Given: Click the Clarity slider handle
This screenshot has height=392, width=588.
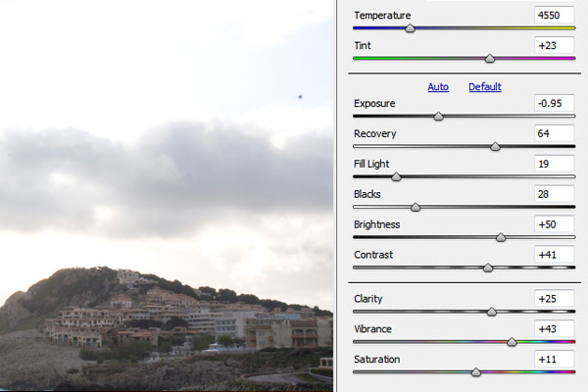Looking at the screenshot, I should (x=492, y=312).
